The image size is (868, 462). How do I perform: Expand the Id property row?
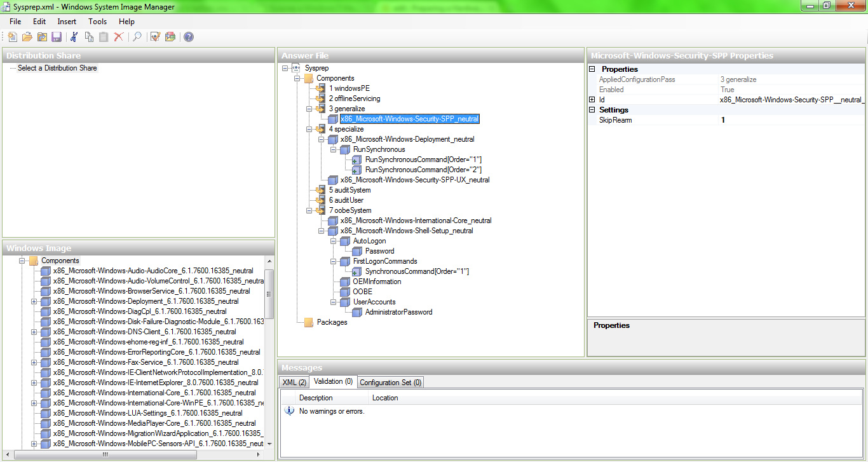[592, 100]
